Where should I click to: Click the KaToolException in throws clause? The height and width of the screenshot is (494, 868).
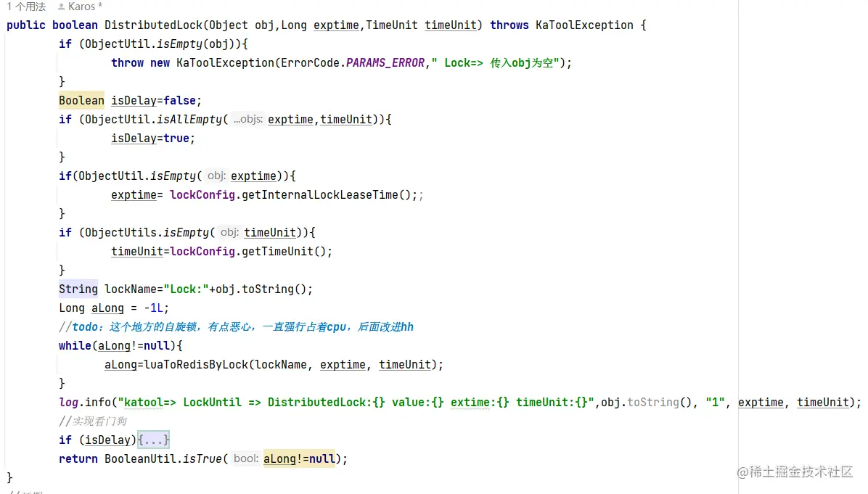(x=584, y=25)
